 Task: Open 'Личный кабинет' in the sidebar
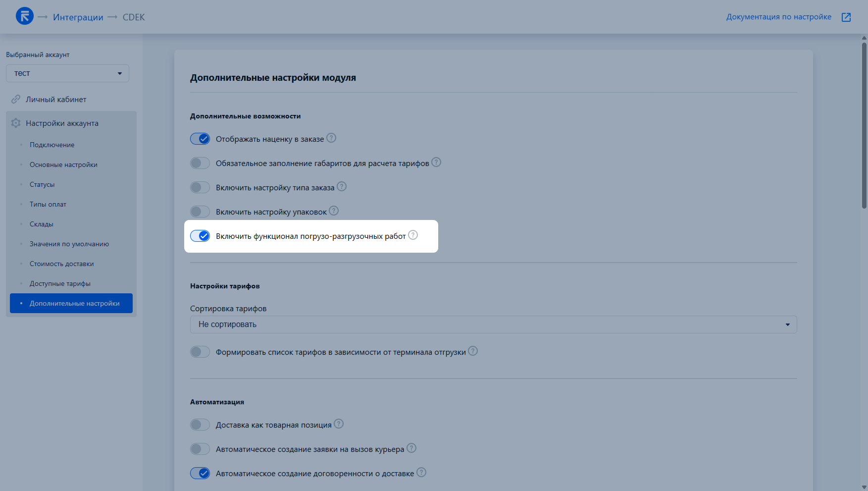click(56, 100)
